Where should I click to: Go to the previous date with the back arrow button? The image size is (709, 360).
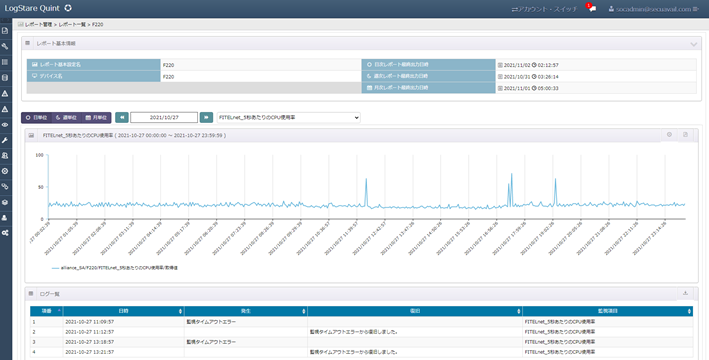[x=122, y=118]
